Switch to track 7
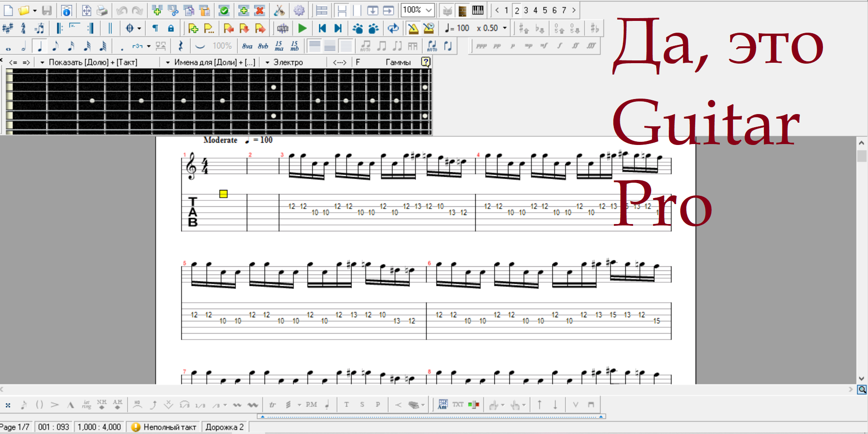The width and height of the screenshot is (868, 434). pos(564,10)
